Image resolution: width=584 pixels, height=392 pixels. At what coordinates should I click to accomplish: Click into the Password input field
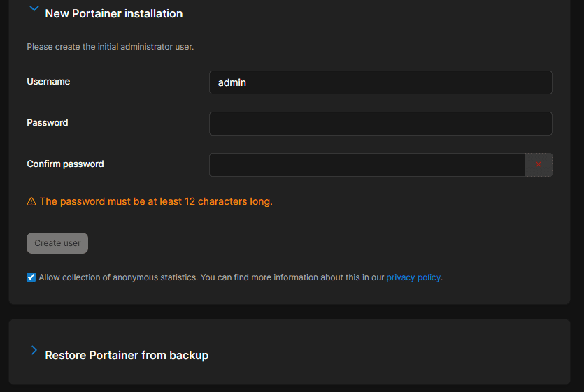380,124
